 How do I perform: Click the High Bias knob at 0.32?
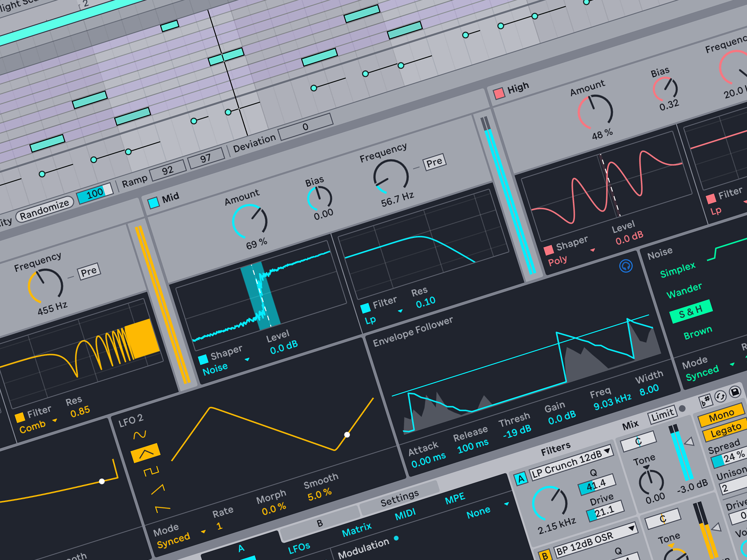[665, 88]
